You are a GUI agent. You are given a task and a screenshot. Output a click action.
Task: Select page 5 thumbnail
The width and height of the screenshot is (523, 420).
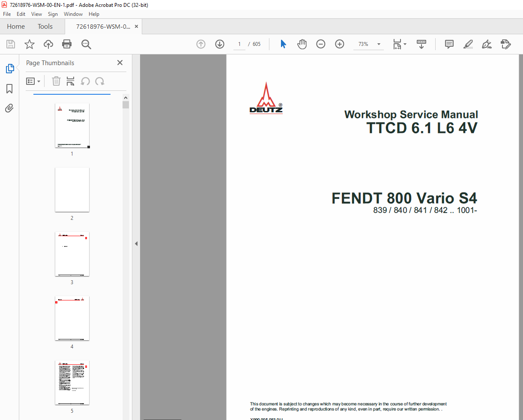tap(72, 383)
